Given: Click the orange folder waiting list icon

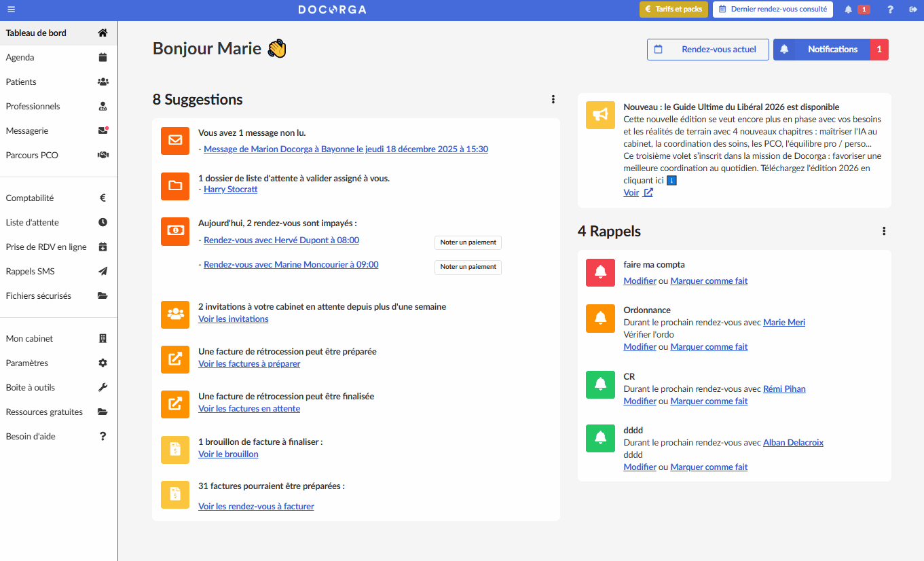Looking at the screenshot, I should pos(175,186).
